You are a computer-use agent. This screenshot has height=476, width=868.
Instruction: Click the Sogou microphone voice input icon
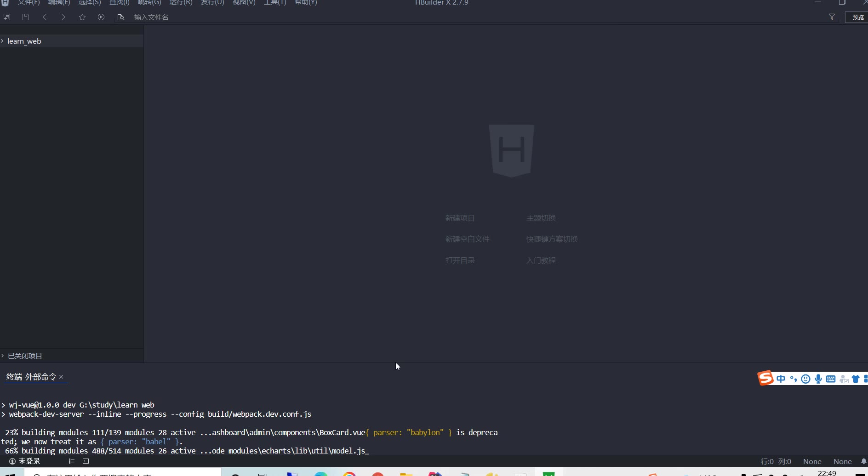click(818, 379)
